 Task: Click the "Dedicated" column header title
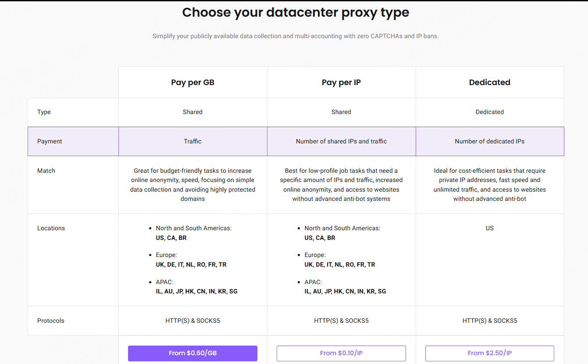click(x=489, y=82)
